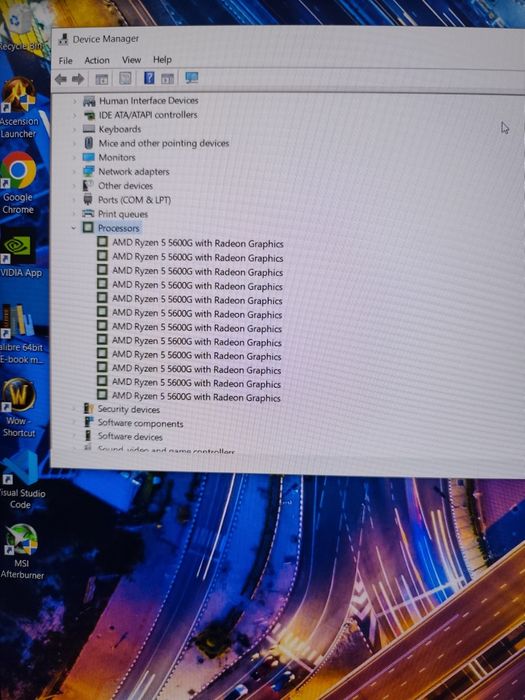Select the NVIDIA App desktop shortcut

click(x=20, y=253)
